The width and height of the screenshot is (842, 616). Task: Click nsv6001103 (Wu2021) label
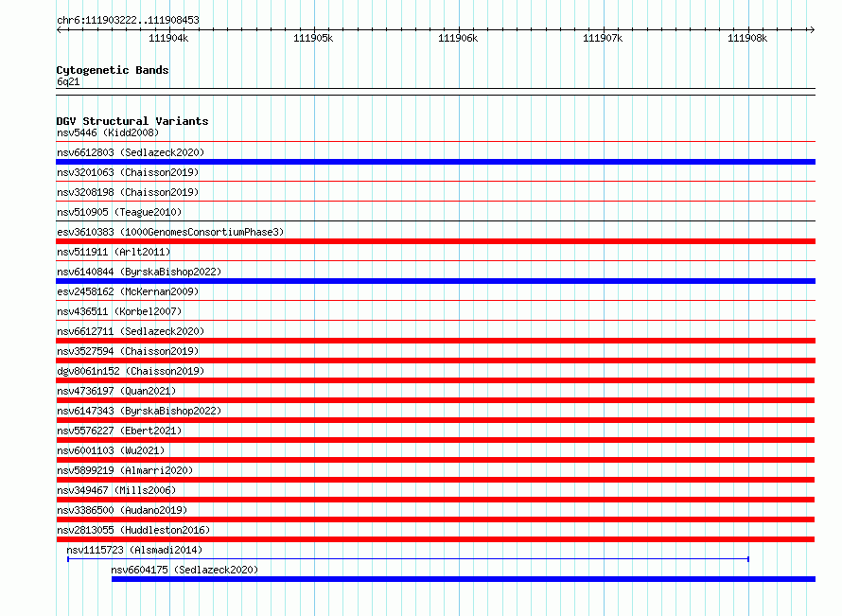(111, 450)
